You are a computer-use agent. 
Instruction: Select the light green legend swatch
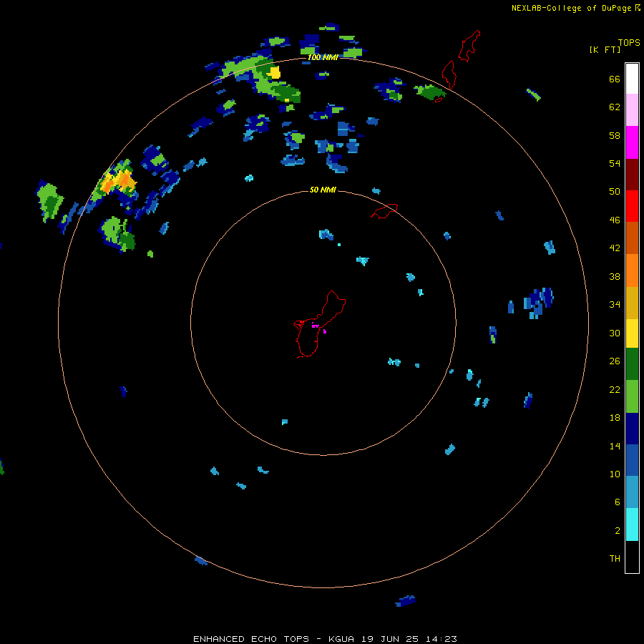pyautogui.click(x=632, y=396)
